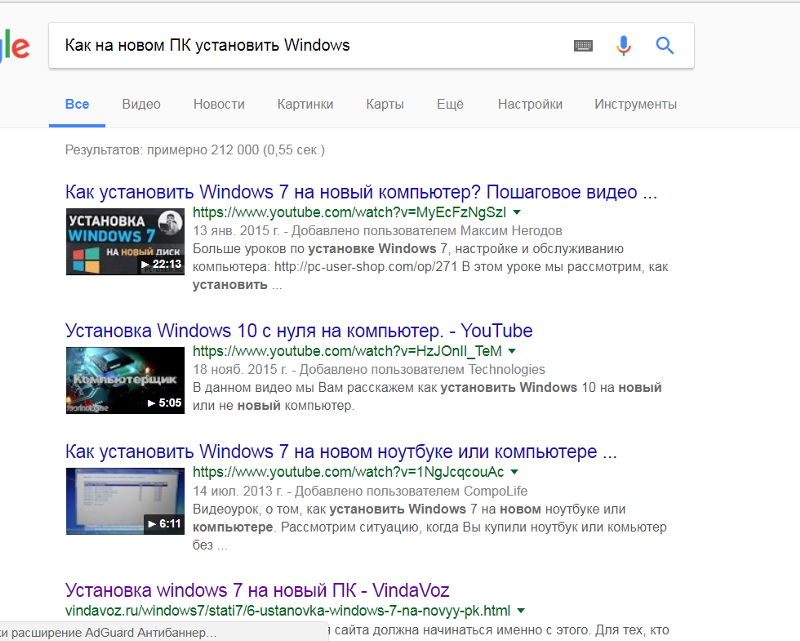Open the Ещё more menu
800x641 pixels.
click(450, 105)
